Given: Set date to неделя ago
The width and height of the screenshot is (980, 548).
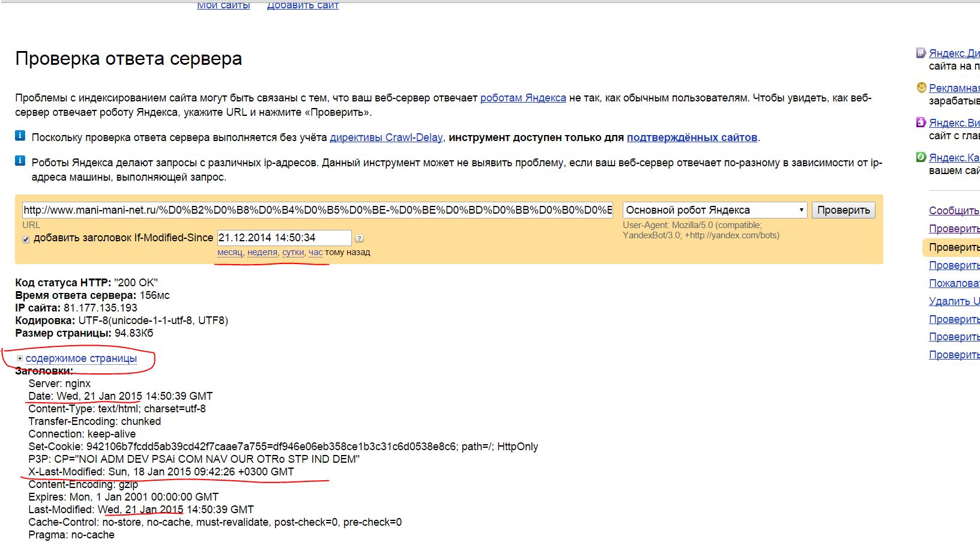Looking at the screenshot, I should (262, 252).
